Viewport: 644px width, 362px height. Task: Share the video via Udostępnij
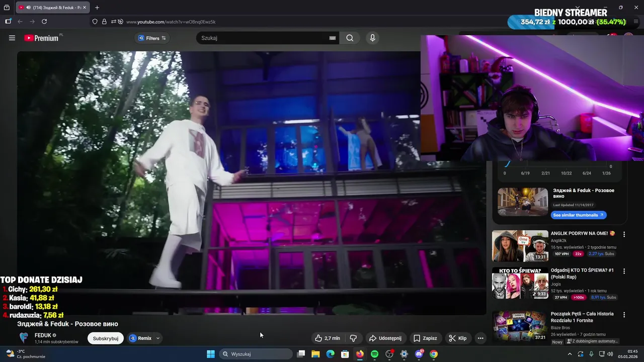coord(385,338)
